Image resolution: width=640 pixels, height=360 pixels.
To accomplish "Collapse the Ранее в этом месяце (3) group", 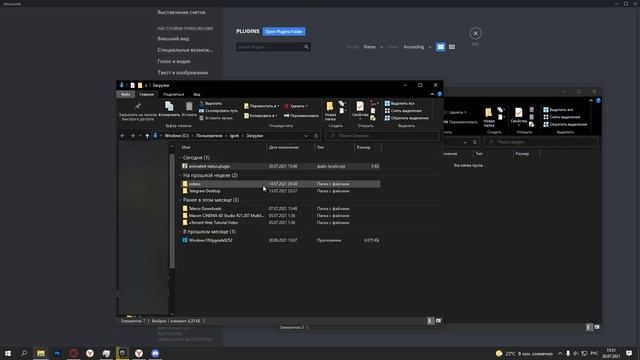I will 210,200.
